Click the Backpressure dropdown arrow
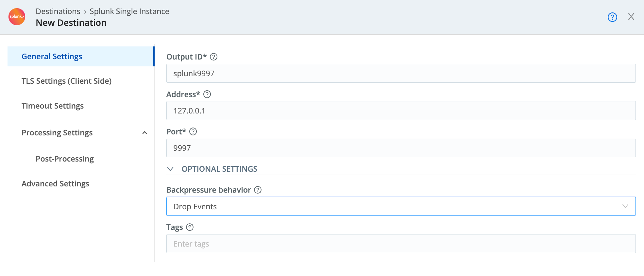644x276 pixels. 625,206
